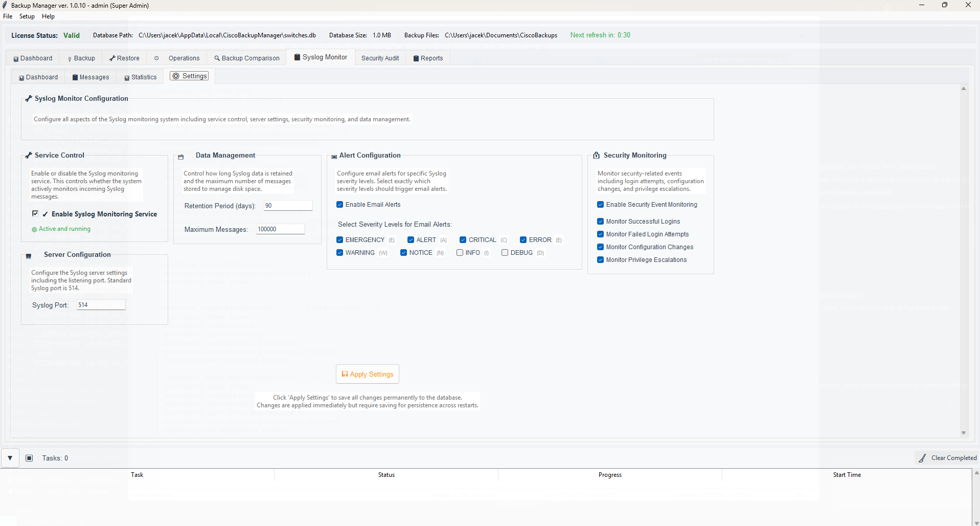
Task: Click the Retention Period days field
Action: 288,206
